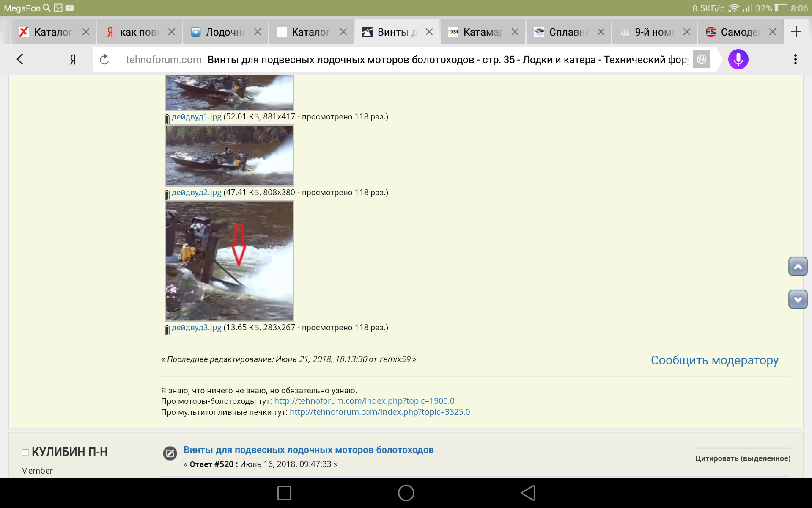The height and width of the screenshot is (508, 812).
Task: Open Yandex home via Я icon
Action: [73, 60]
